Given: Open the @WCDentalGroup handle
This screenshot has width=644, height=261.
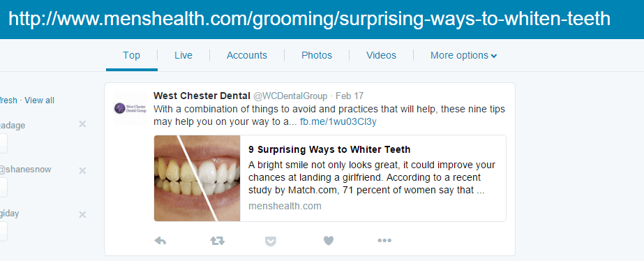Looking at the screenshot, I should click(x=290, y=96).
